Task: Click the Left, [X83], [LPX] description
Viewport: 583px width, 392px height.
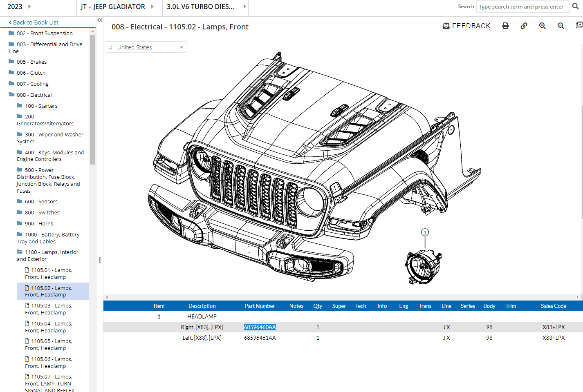Action: (202, 338)
